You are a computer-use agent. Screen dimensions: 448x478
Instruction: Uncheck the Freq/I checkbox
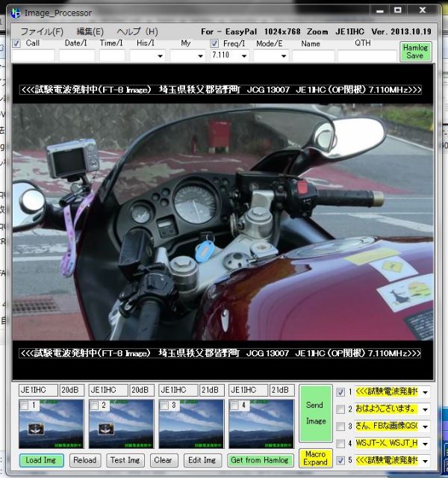coord(215,43)
